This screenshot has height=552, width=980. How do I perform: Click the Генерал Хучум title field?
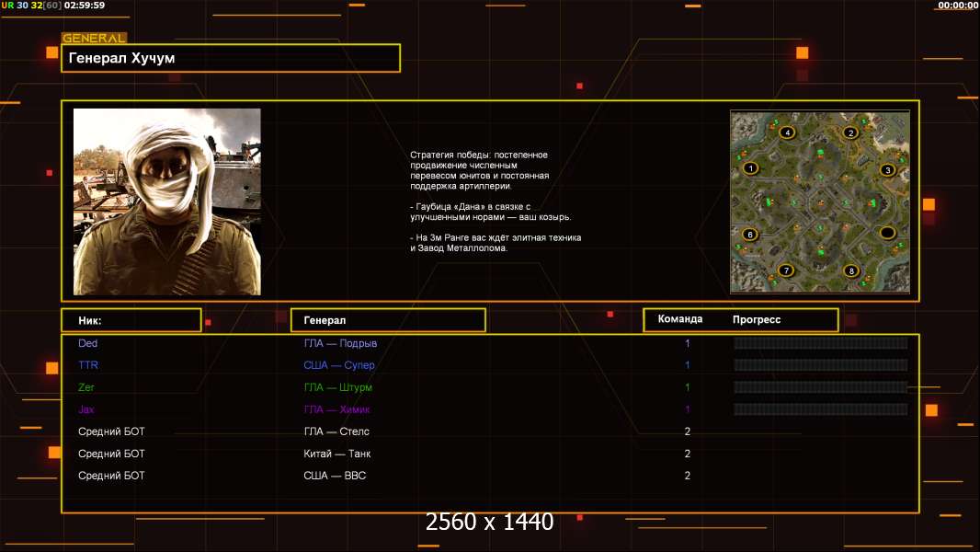231,58
